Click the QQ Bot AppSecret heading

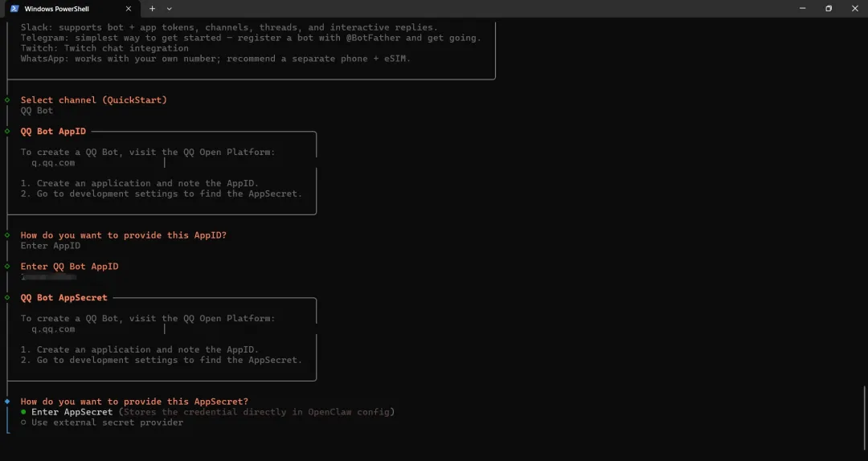coord(63,297)
